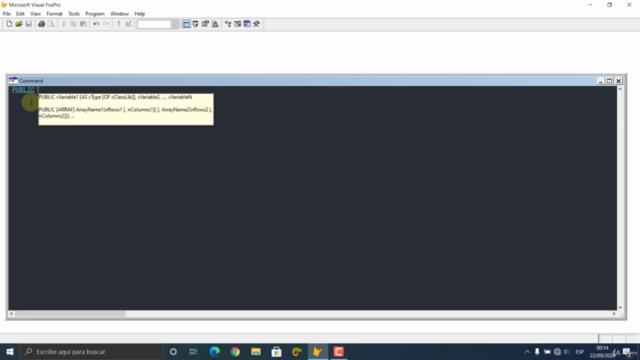Undo the last action

pos(96,24)
